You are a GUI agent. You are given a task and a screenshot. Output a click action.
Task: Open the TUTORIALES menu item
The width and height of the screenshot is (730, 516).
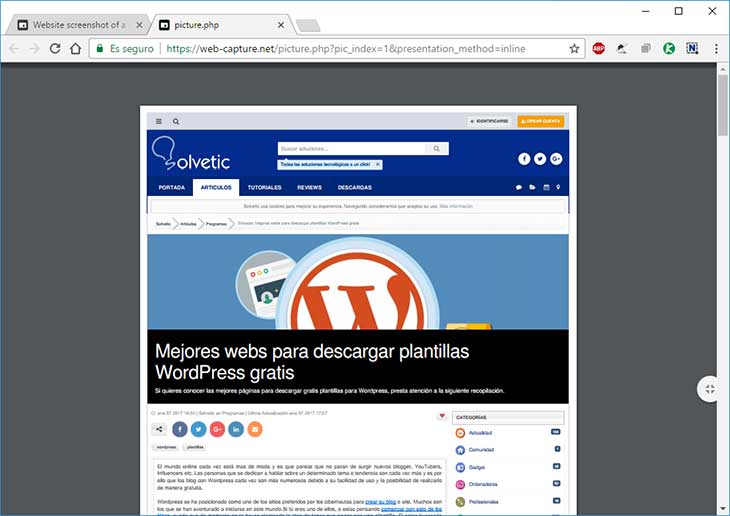pos(264,187)
